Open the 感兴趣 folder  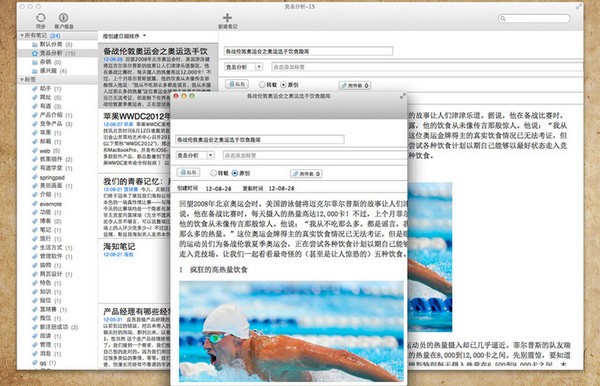(x=49, y=71)
